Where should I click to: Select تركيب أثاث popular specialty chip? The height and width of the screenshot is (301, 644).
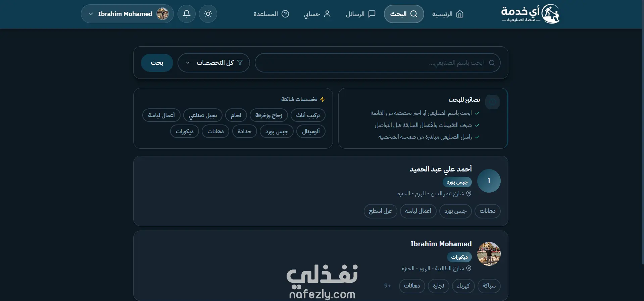[308, 115]
